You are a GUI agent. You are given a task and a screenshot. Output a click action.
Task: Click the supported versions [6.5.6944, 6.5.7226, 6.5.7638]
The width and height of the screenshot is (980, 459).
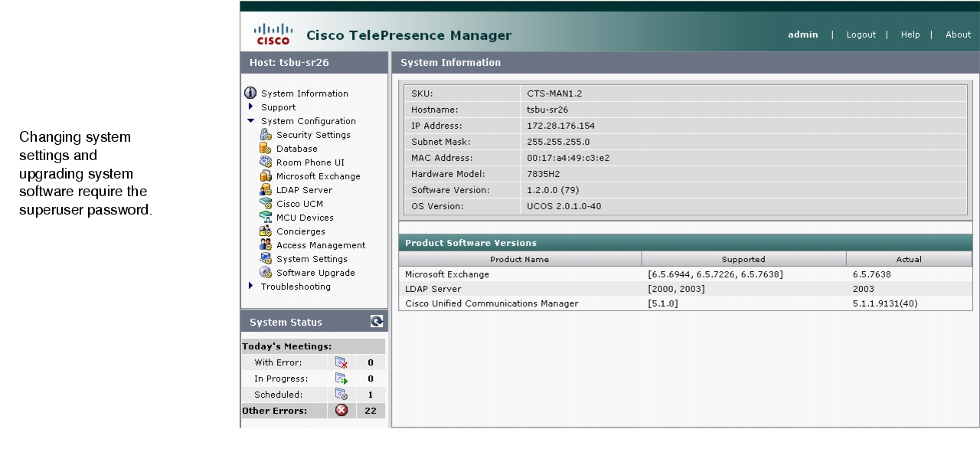(x=715, y=274)
